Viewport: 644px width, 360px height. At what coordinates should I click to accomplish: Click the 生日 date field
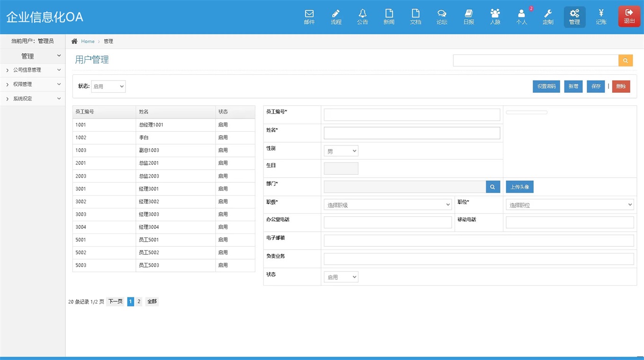341,169
